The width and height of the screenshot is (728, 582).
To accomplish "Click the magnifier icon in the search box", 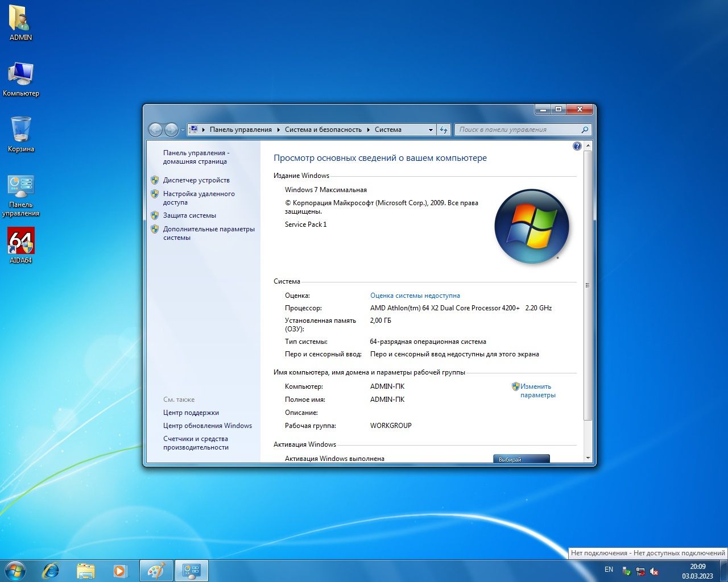I will (584, 130).
